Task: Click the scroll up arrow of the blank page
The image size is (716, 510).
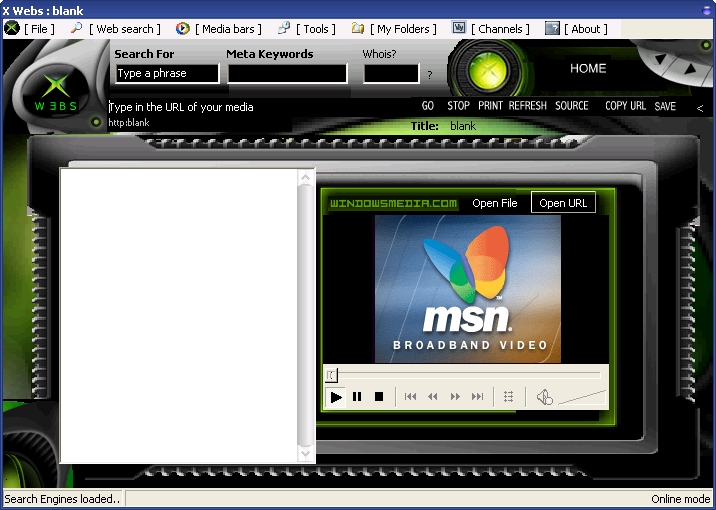Action: pyautogui.click(x=305, y=179)
